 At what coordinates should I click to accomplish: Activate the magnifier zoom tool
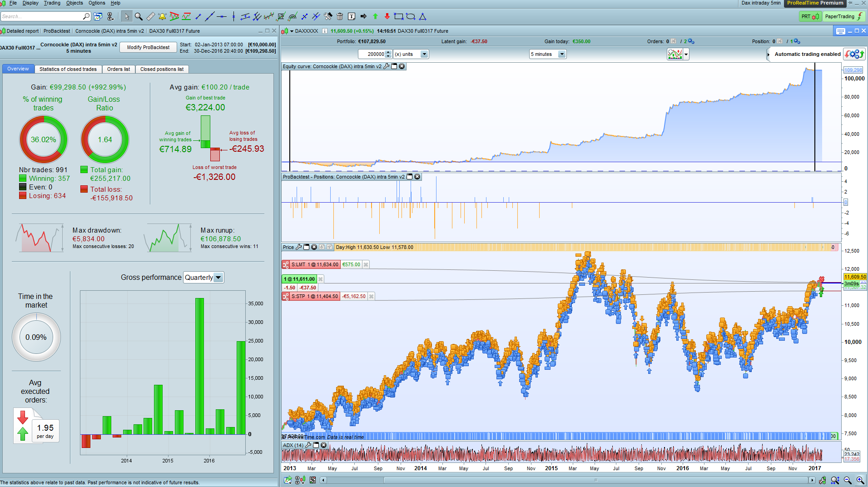tap(139, 17)
